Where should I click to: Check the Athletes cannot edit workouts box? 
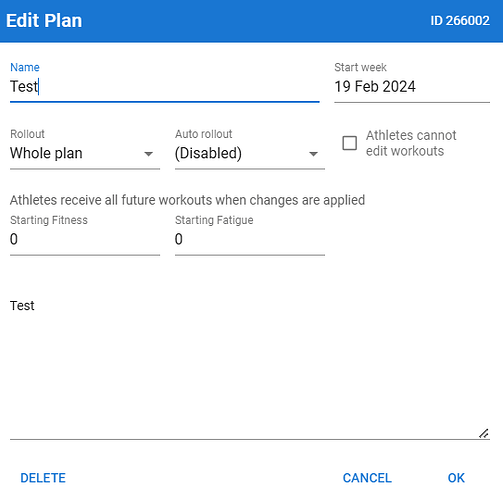click(x=350, y=143)
